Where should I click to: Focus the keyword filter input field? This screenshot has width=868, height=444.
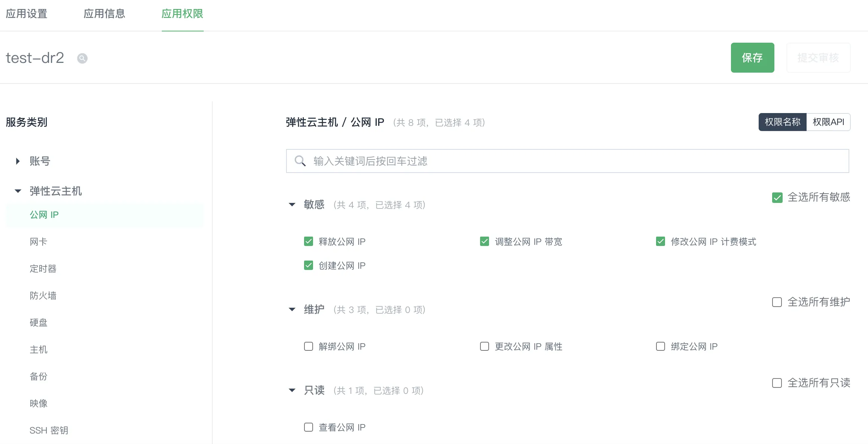pyautogui.click(x=567, y=161)
